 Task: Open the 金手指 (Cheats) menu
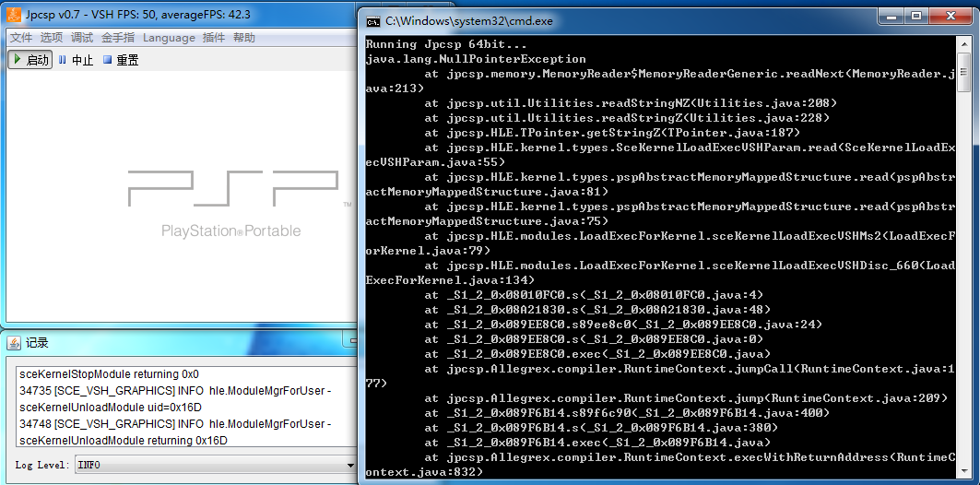(117, 38)
